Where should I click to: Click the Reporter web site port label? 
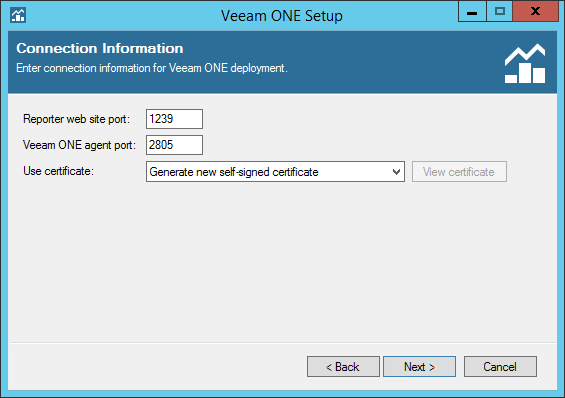coord(76,119)
